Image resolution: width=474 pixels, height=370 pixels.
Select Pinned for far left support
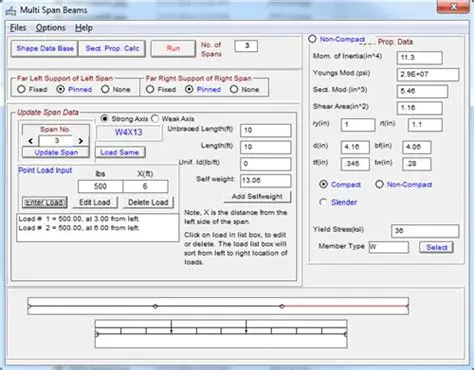tap(74, 89)
